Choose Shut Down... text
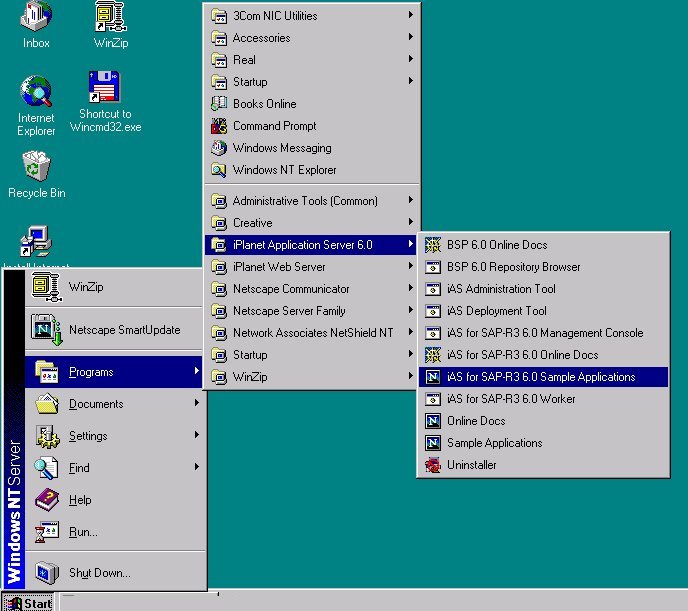 pyautogui.click(x=100, y=573)
